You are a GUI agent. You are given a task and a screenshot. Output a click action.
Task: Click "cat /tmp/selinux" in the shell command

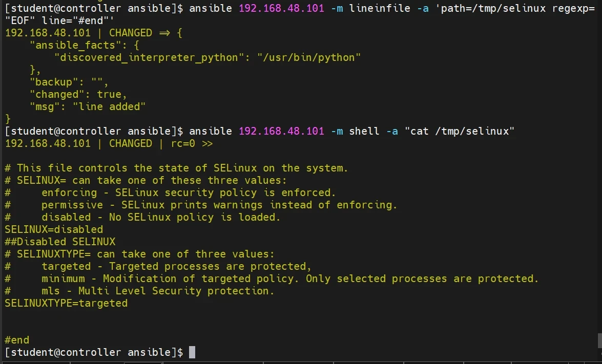460,131
